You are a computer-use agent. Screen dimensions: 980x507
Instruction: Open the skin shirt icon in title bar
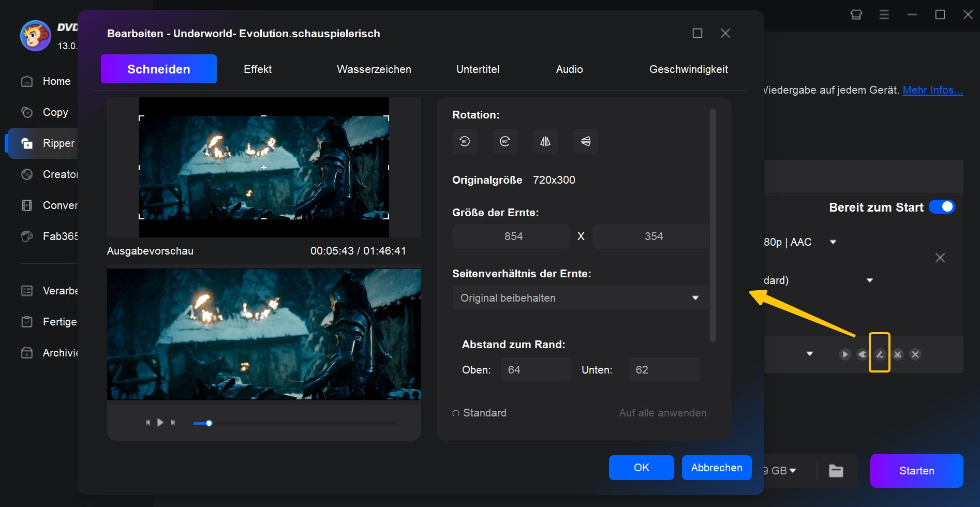pyautogui.click(x=856, y=14)
